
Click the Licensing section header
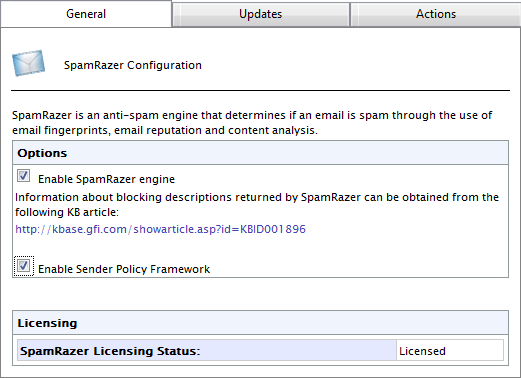click(x=260, y=323)
